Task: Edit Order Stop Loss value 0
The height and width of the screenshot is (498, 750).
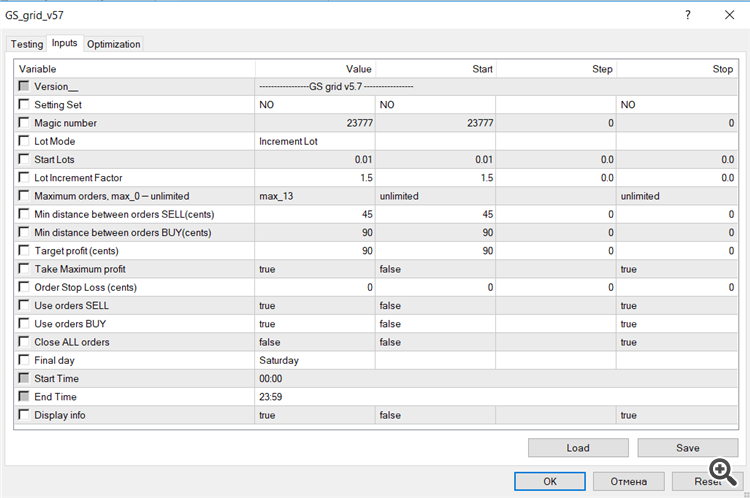Action: pyautogui.click(x=315, y=287)
